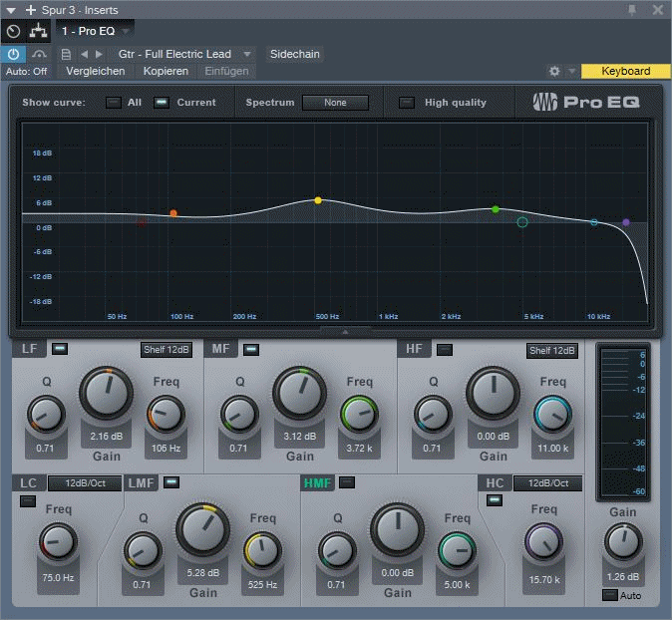Collapse the EQ graph with the small arrow

point(345,331)
